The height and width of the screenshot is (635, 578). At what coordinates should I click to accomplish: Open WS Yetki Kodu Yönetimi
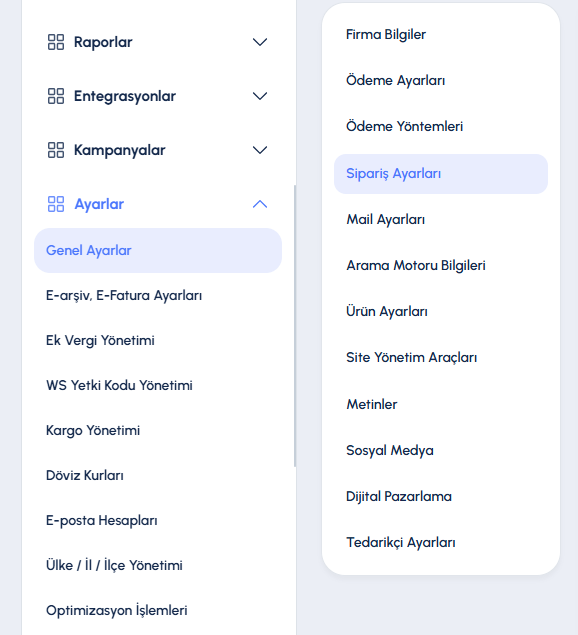(119, 386)
